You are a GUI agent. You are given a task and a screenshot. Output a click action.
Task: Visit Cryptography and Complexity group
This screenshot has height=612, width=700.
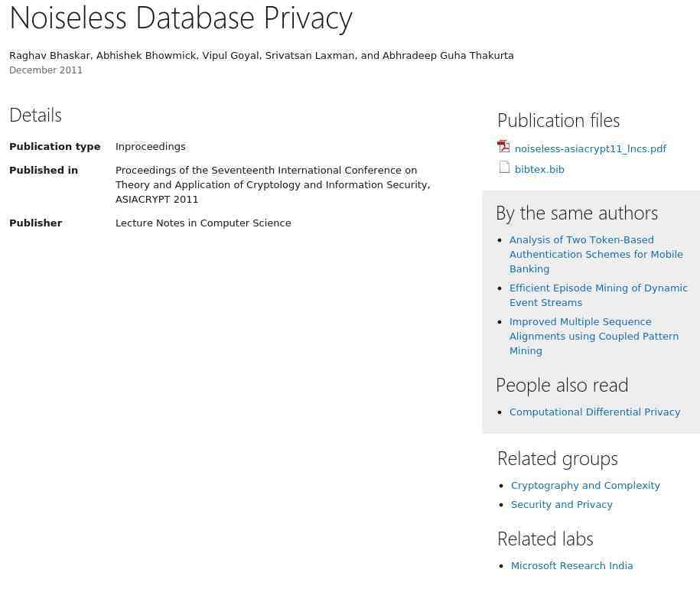coord(585,485)
